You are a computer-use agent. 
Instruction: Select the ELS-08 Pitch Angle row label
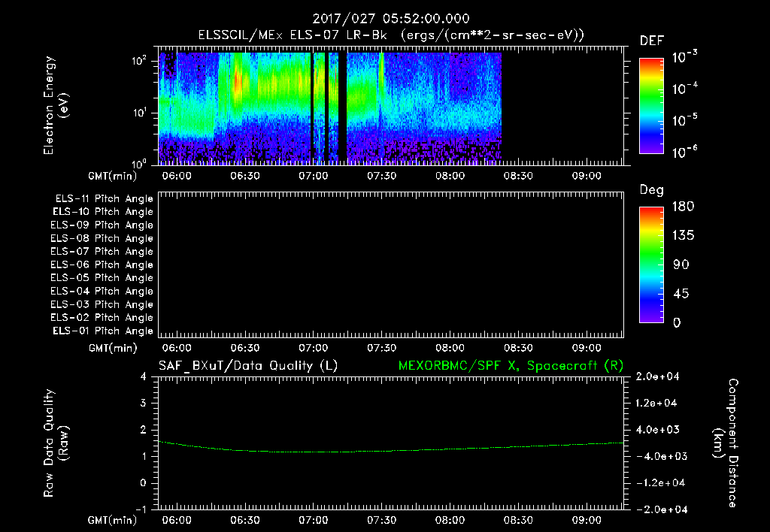[x=102, y=238]
